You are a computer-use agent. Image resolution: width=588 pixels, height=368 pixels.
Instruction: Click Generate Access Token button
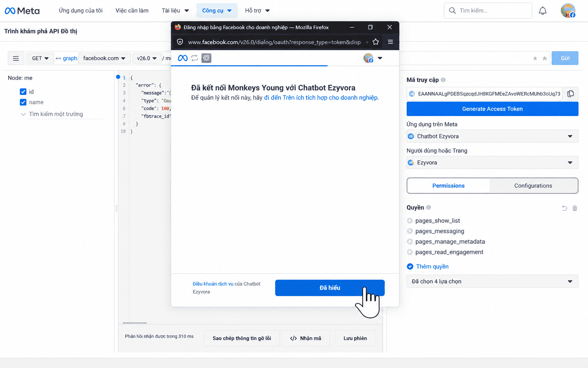coord(492,109)
